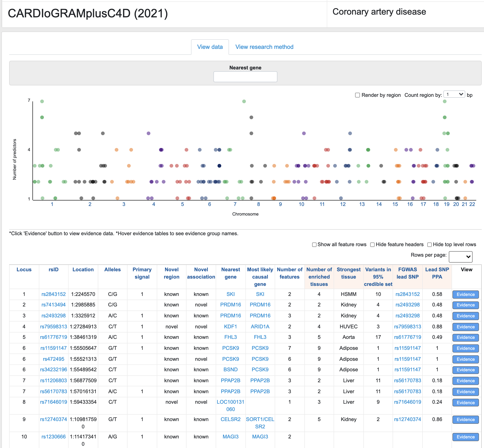484x448 pixels.
Task: Click Evidence button for rs472495 row
Action: click(465, 359)
